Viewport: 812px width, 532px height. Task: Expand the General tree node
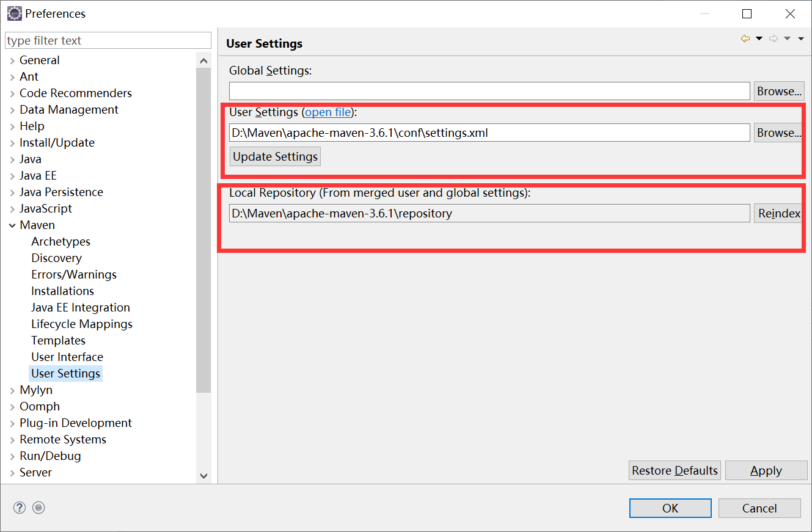click(x=13, y=60)
